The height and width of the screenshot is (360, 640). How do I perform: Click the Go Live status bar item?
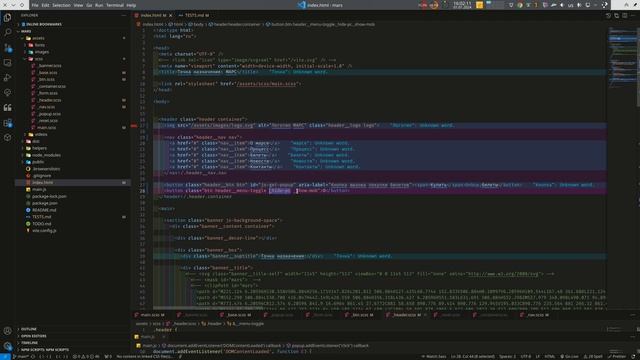(x=569, y=357)
